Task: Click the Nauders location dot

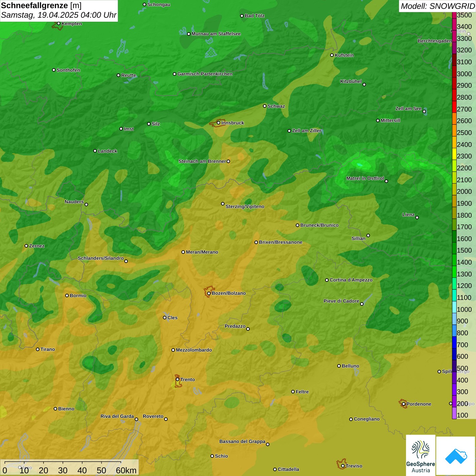Action: click(x=86, y=204)
